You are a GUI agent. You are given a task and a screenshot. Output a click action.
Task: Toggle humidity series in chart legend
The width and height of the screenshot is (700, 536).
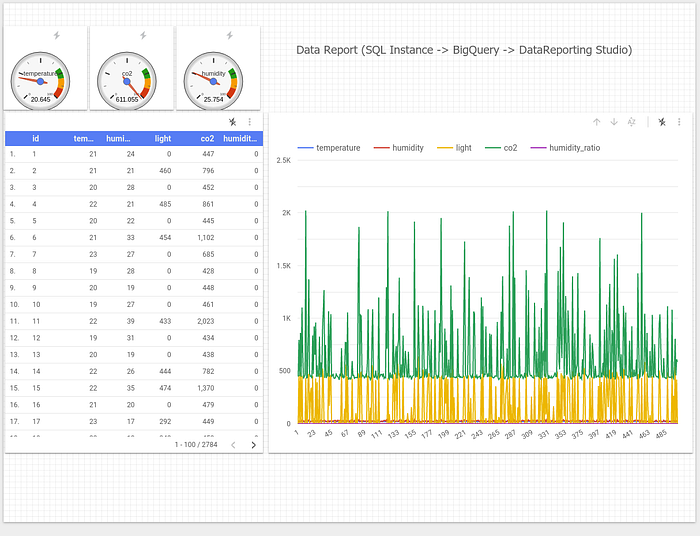point(399,148)
